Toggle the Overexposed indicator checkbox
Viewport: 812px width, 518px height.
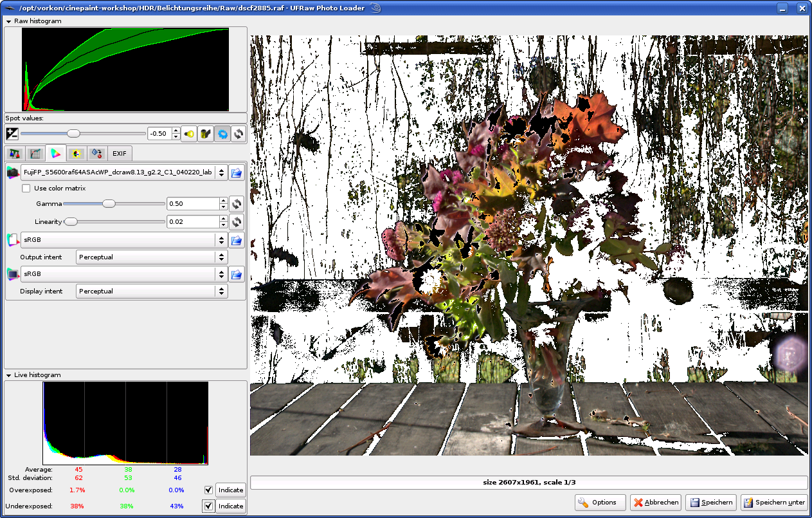coord(208,490)
